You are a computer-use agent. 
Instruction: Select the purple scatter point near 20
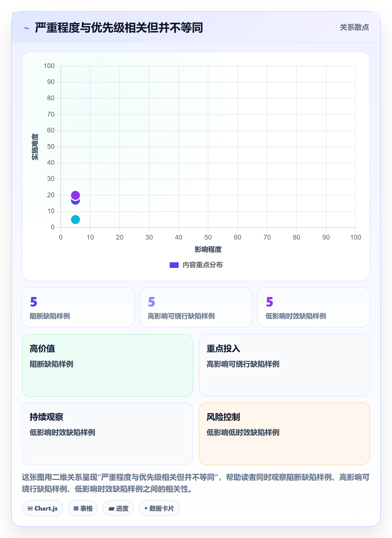75,195
